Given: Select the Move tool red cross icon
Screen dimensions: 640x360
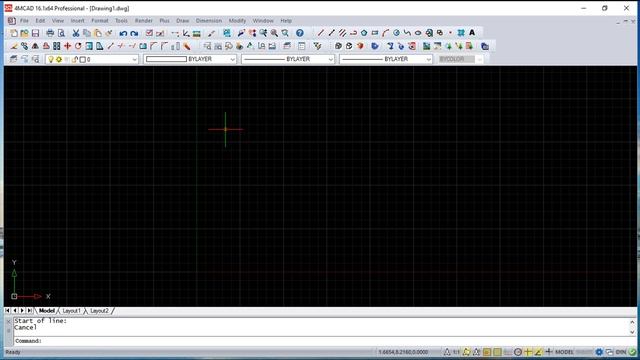Looking at the screenshot, I should click(x=67, y=46).
